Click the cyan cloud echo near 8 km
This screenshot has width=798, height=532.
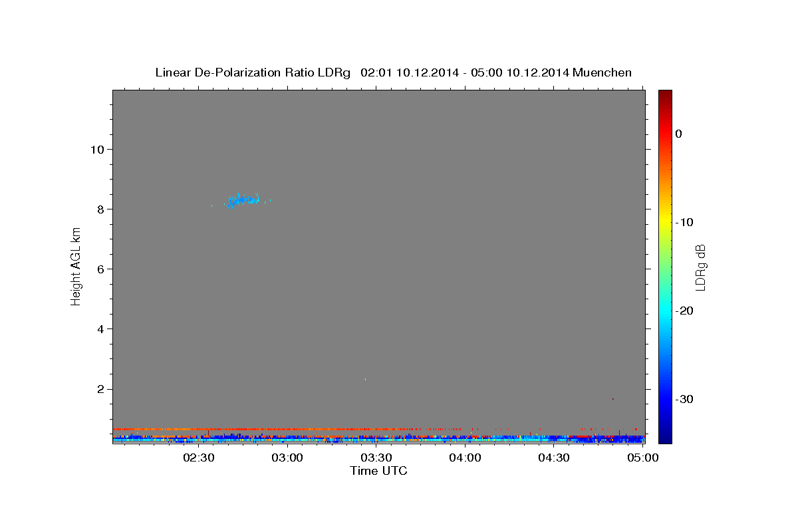click(243, 199)
